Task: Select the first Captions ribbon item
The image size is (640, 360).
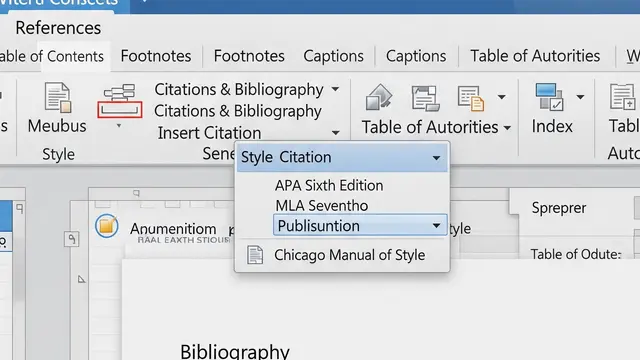Action: point(333,56)
